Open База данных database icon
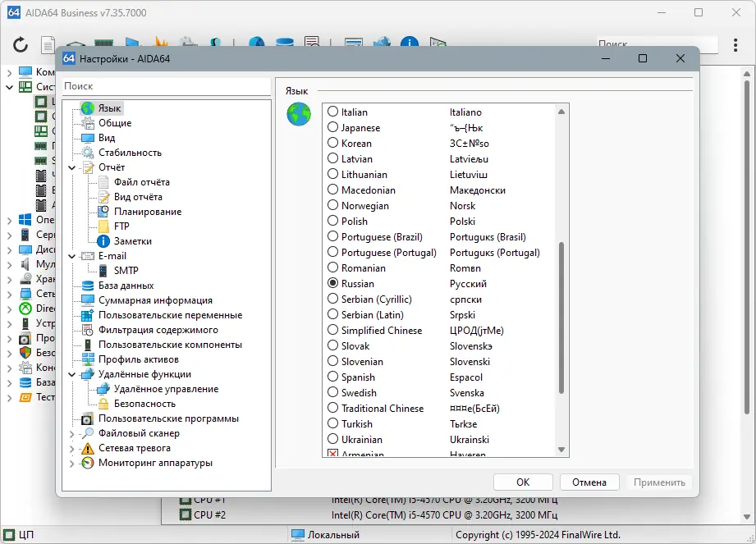756x544 pixels. pos(88,286)
